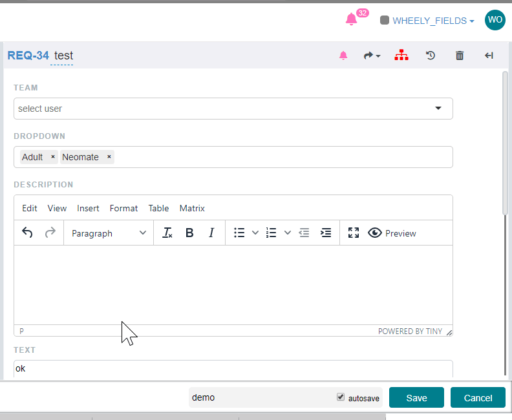The image size is (512, 420).
Task: Open the Team select user dropdown
Action: pyautogui.click(x=233, y=109)
